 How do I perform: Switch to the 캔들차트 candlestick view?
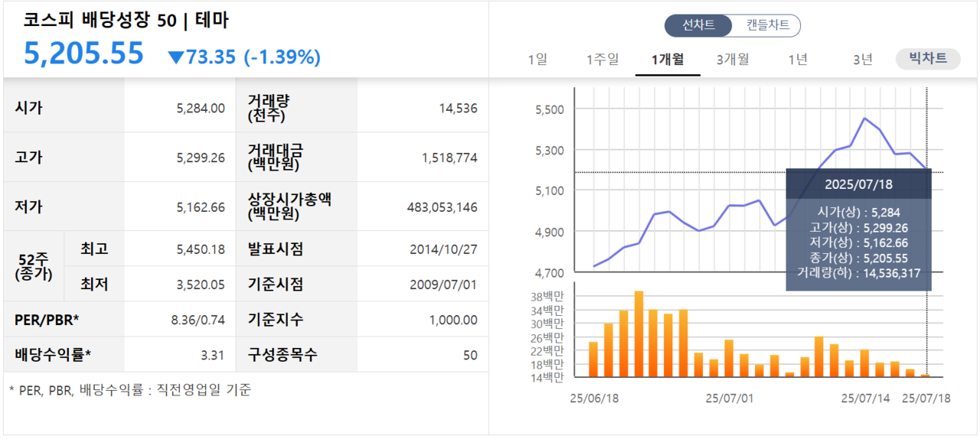767,25
